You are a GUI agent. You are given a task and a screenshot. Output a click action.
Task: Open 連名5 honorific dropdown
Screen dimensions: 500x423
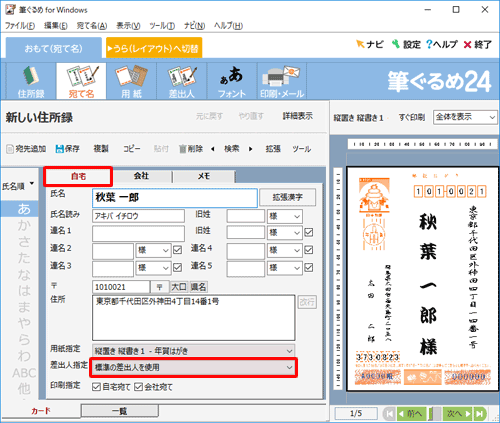[285, 268]
